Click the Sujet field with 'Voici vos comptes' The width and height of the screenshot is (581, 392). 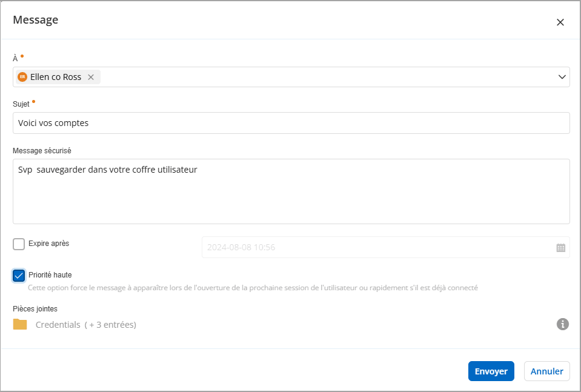(291, 123)
